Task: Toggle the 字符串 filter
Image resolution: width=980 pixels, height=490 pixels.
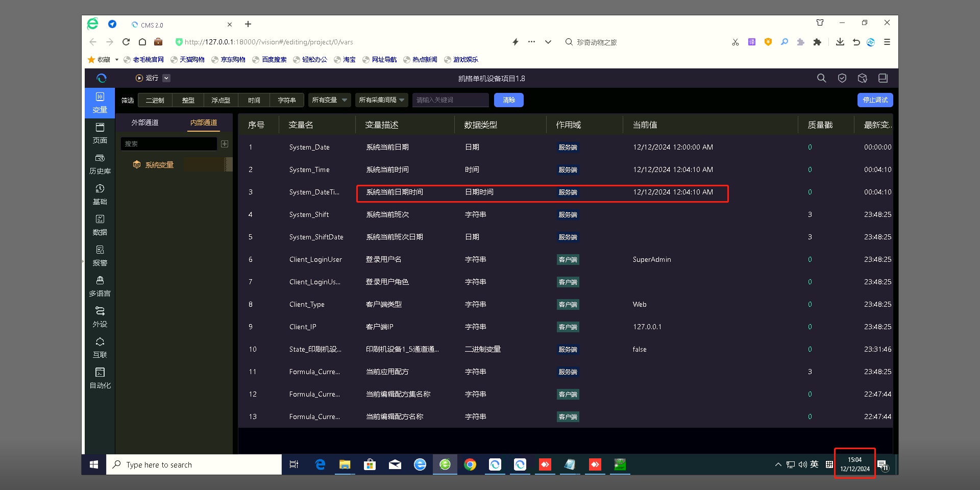Action: coord(287,100)
